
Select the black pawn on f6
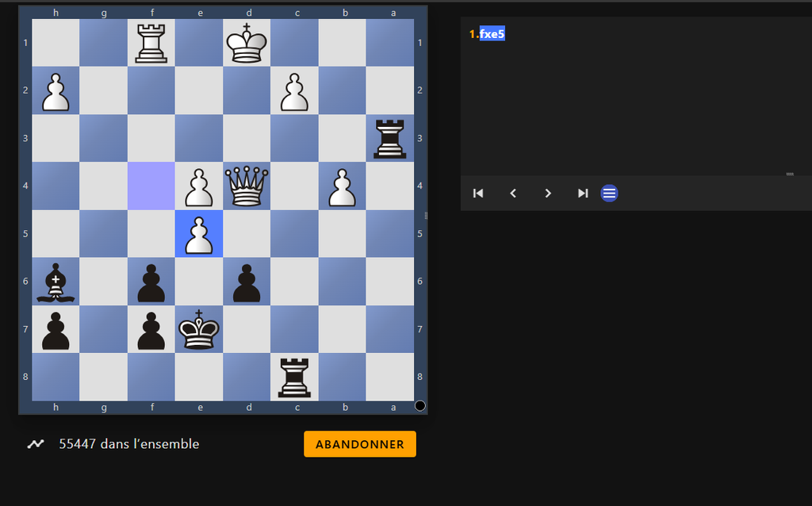tap(151, 282)
